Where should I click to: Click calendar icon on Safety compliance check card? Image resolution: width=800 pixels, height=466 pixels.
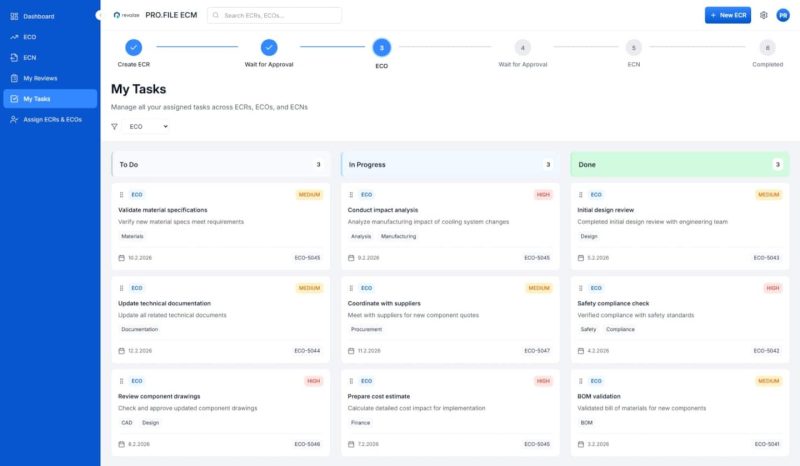(x=581, y=351)
